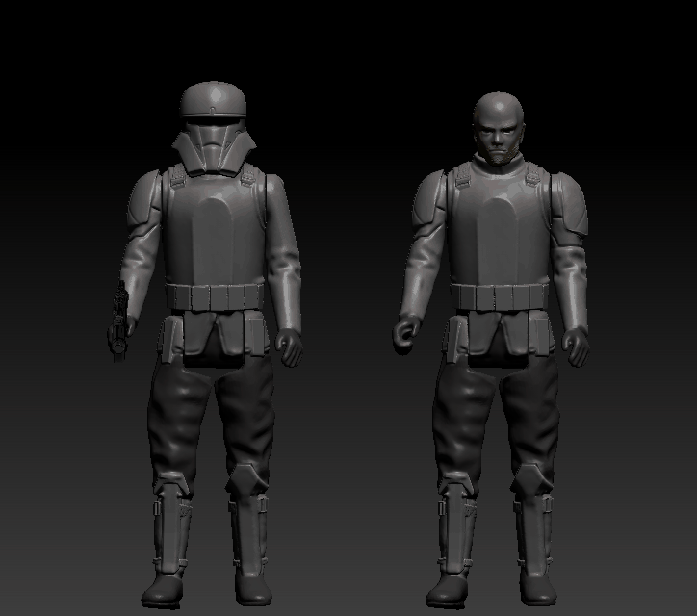Select the hip holster on the helmeted trooper
Screen dimensions: 697x616
171,340
